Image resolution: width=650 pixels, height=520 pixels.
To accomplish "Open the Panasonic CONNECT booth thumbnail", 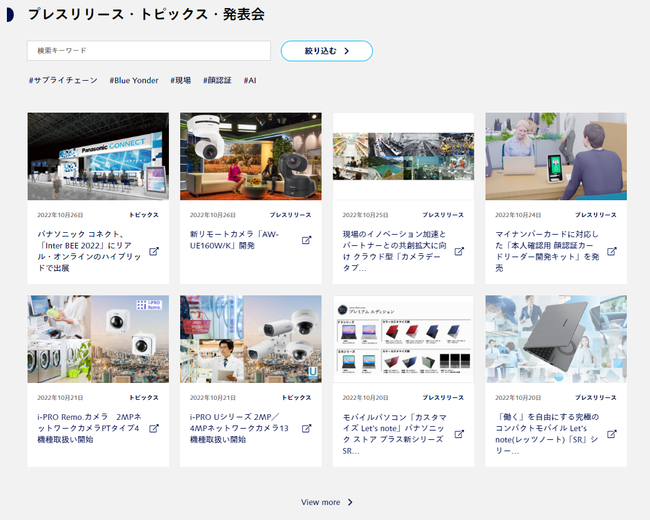I will pyautogui.click(x=98, y=156).
